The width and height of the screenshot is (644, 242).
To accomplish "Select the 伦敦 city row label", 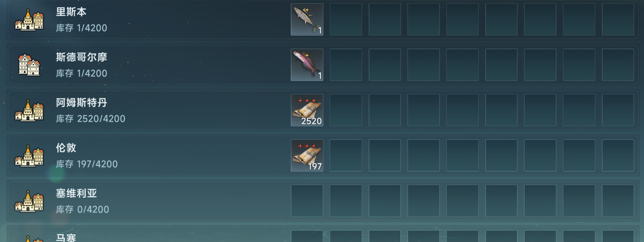I will point(66,148).
